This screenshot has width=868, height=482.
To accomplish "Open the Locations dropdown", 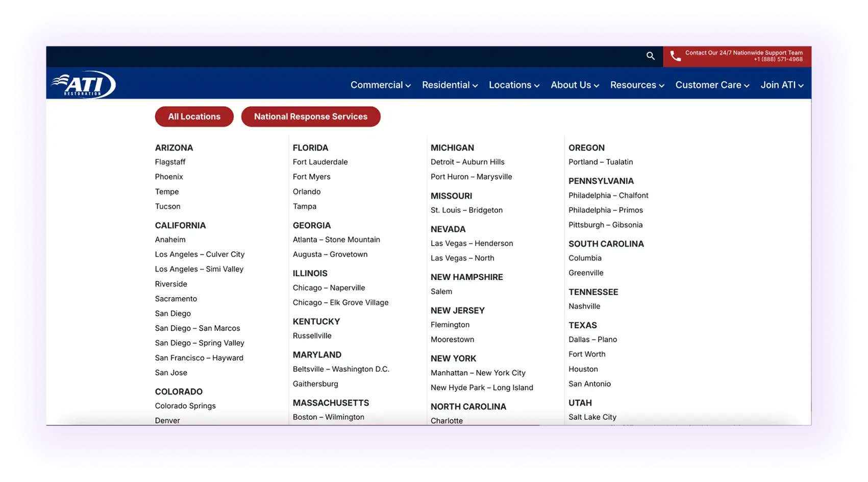I will (514, 85).
